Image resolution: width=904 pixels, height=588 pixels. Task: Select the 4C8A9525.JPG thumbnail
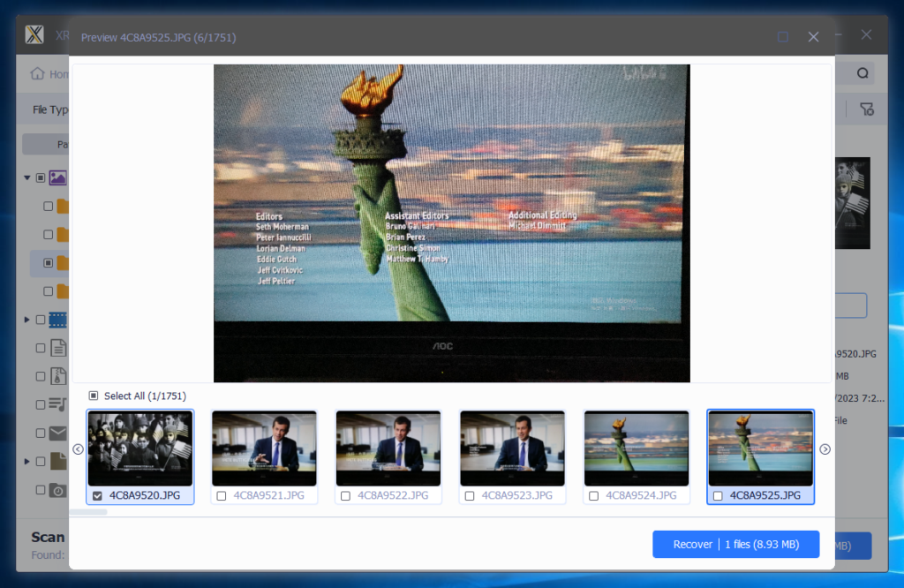tap(760, 449)
